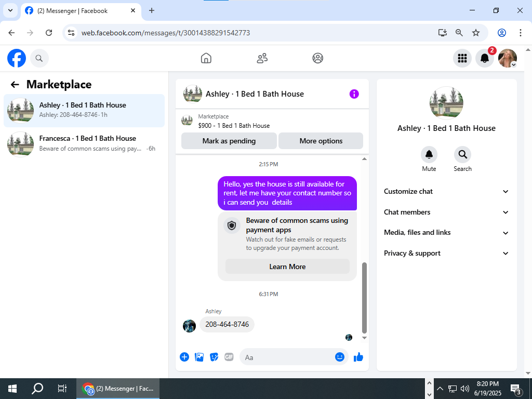Expand the Chat members section
This screenshot has height=399, width=532.
[446, 212]
